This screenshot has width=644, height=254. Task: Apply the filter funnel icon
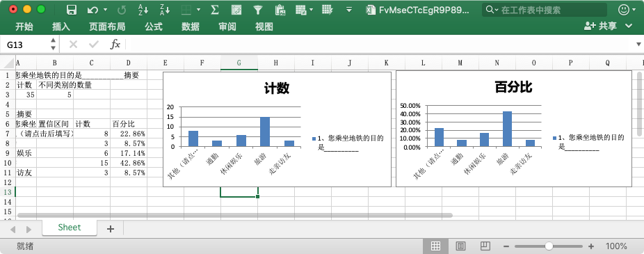[257, 10]
